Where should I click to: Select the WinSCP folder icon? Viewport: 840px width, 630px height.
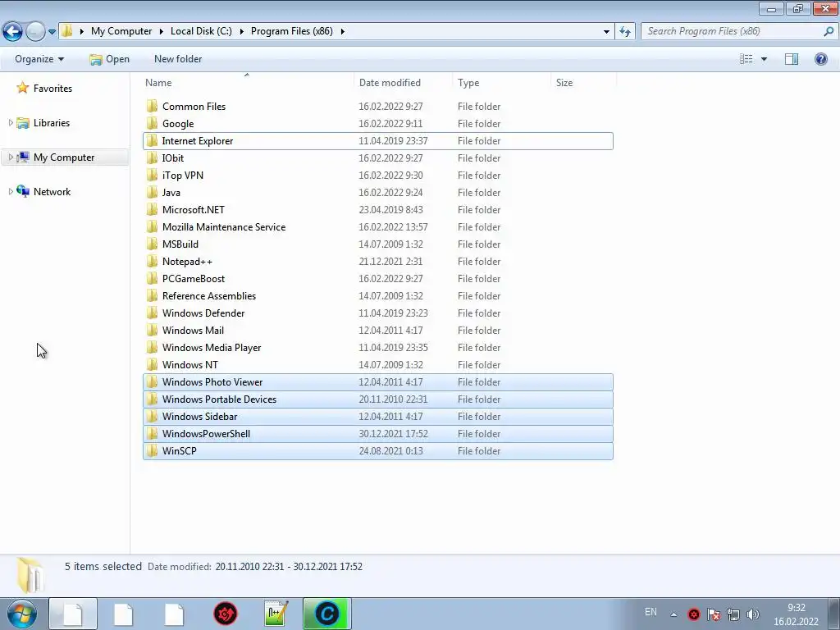tap(152, 450)
